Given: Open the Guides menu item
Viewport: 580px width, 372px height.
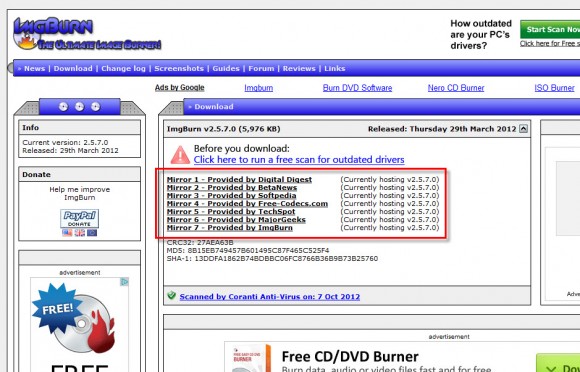Looking at the screenshot, I should click(x=226, y=68).
